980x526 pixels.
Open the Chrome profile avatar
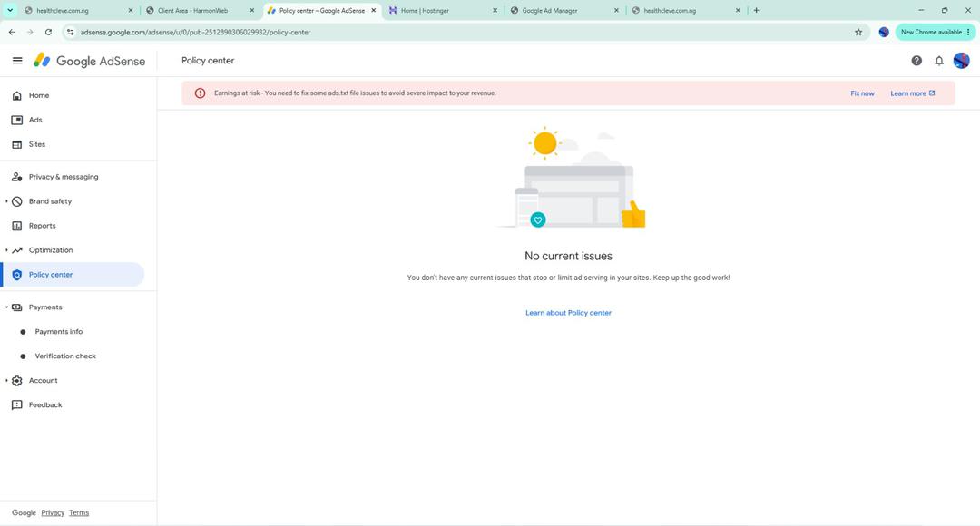click(884, 32)
